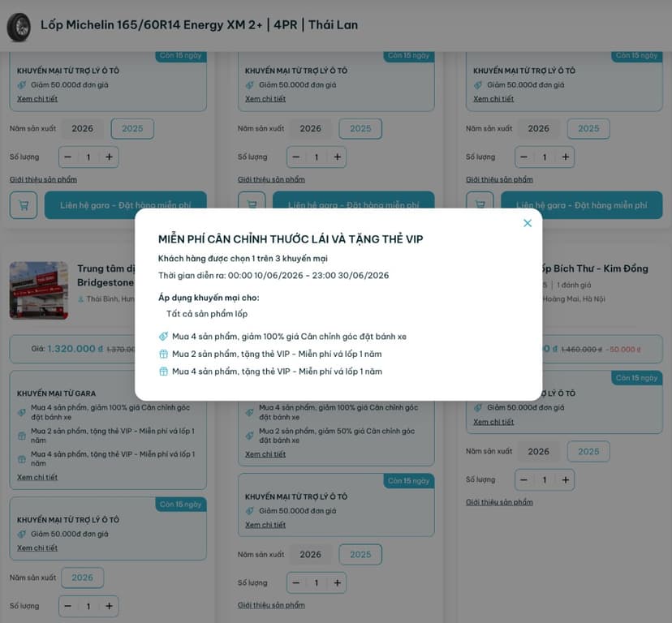Click popup line 'Mua 2 sản phẩm, tặng thẻ VIP – Miễn phí vá lốp 1 năm'
This screenshot has width=672, height=623.
[x=277, y=354]
